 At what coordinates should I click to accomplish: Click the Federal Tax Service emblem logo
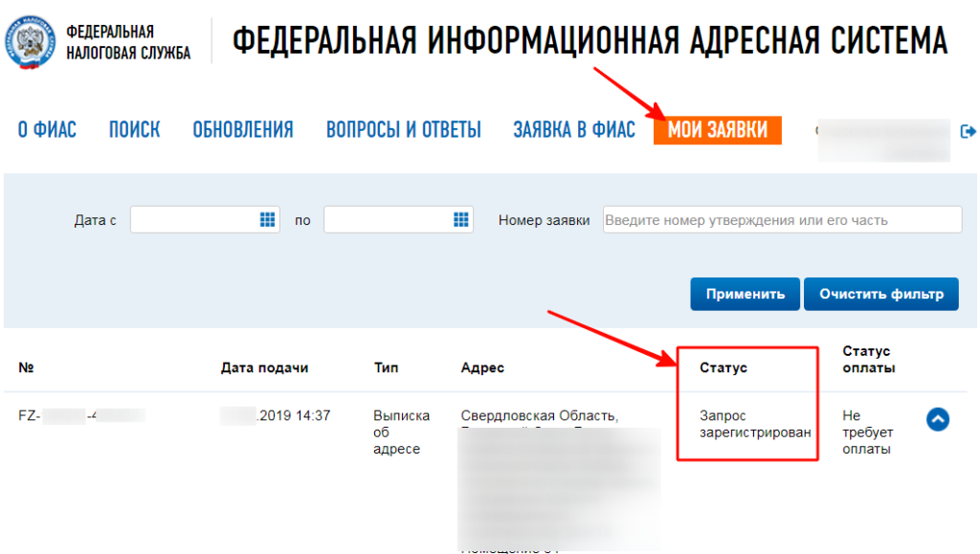click(x=30, y=41)
